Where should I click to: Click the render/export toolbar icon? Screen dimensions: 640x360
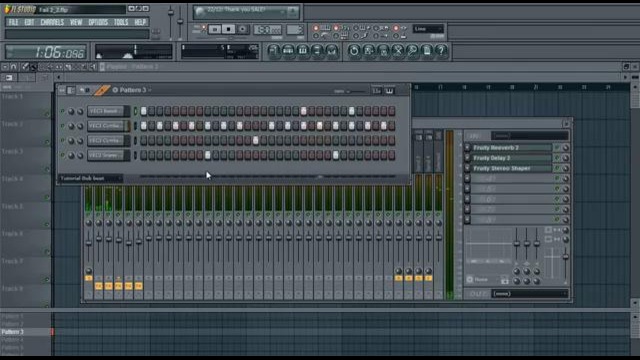383,51
